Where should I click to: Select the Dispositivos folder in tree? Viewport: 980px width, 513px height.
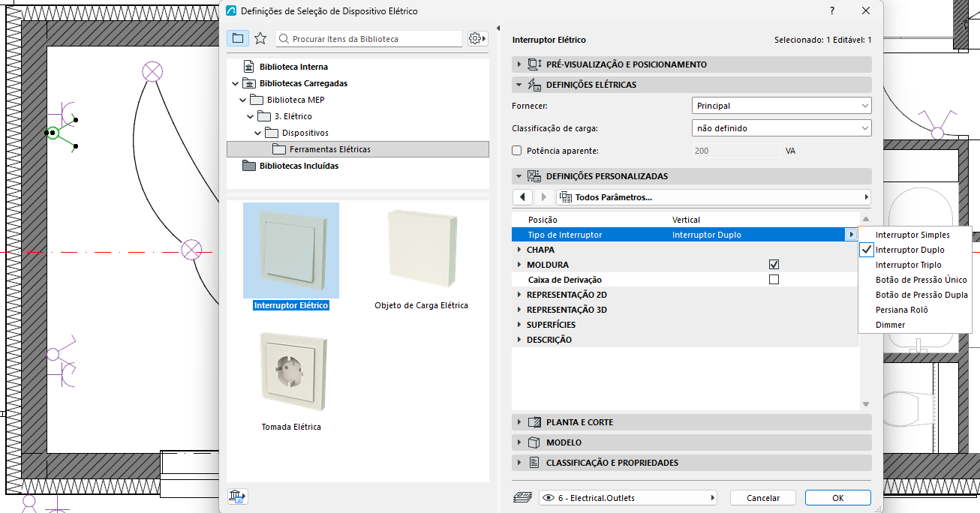point(305,133)
